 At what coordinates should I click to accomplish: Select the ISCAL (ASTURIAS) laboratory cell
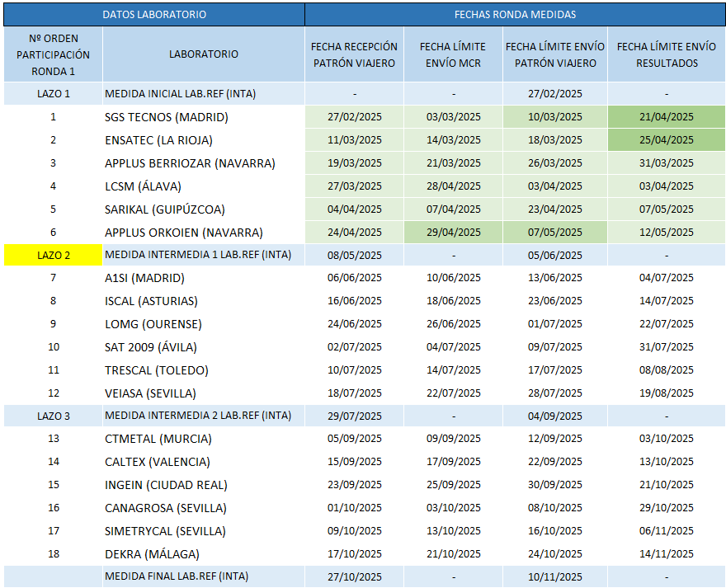[x=204, y=301]
